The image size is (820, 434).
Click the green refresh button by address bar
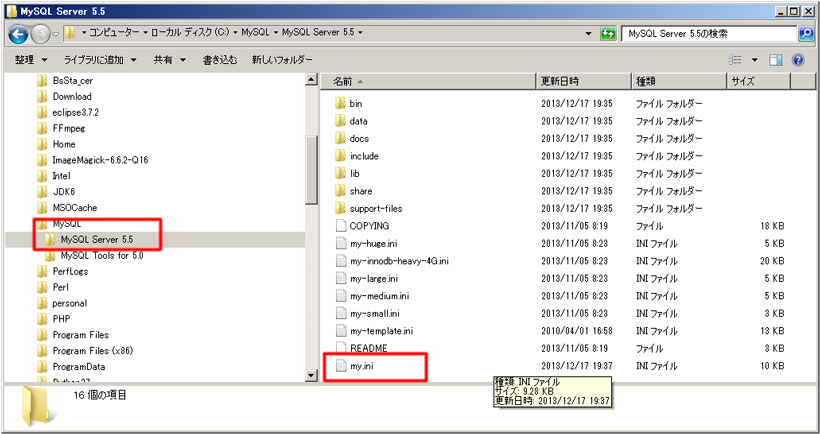[608, 33]
